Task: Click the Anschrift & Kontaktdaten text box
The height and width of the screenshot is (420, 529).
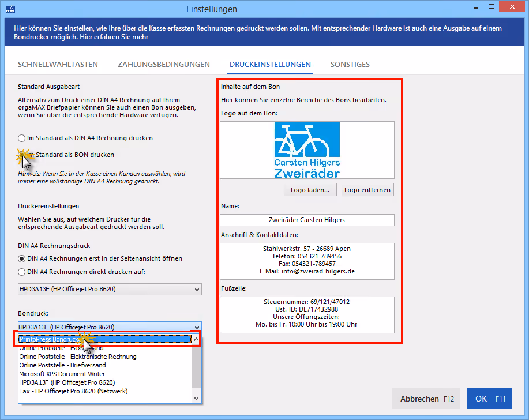Action: coord(307,261)
